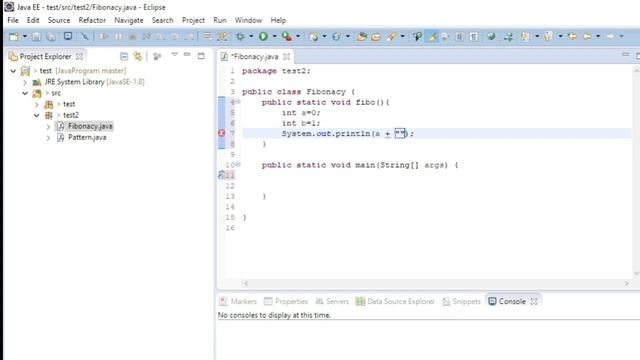Screen dimensions: 640x360
Task: Open dropdown next to Back navigation arrow
Action: [598, 36]
